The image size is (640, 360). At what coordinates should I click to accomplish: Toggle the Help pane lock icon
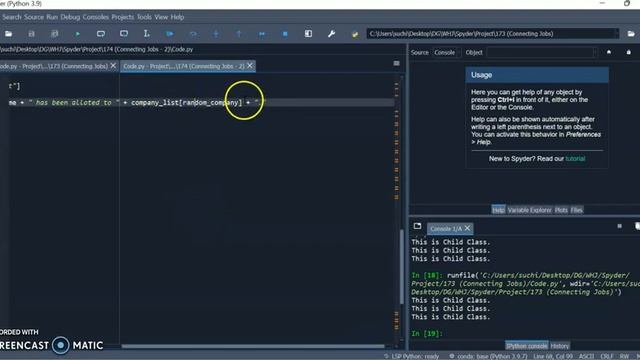pos(629,52)
